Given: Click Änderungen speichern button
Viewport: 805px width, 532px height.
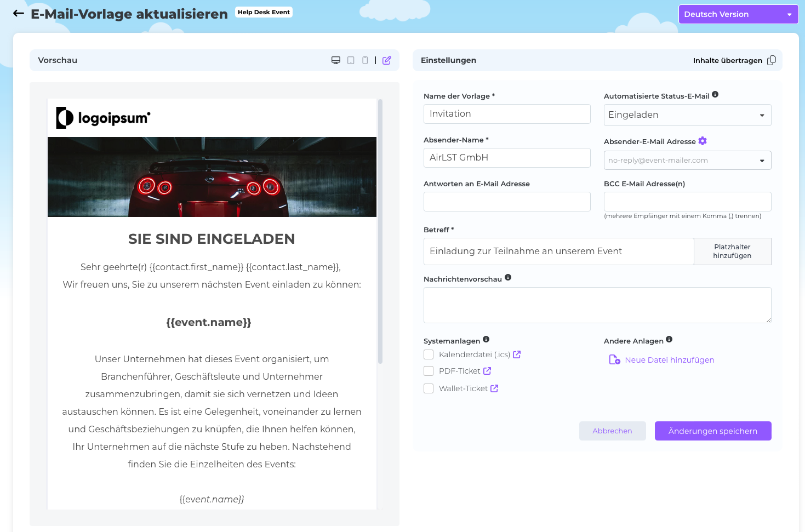Looking at the screenshot, I should click(713, 431).
